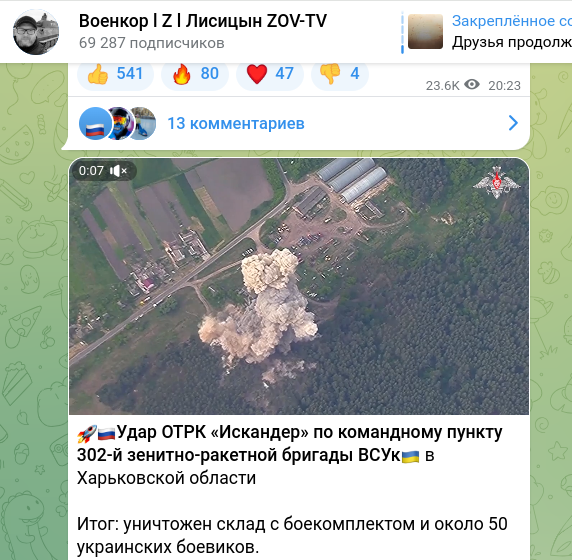Play the Iskander strike video

point(299,286)
